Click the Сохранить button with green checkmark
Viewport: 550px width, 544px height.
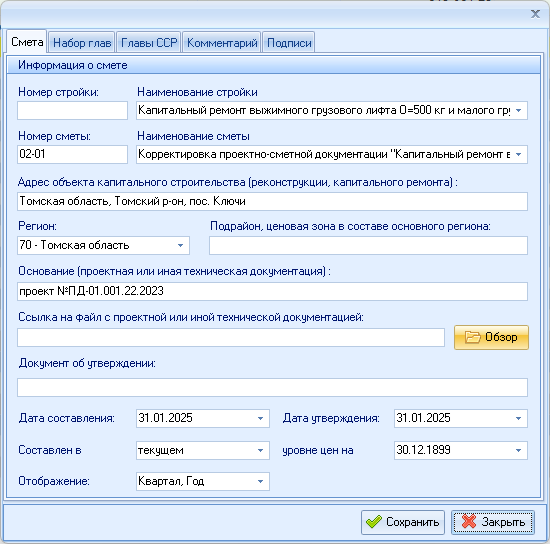coord(403,522)
